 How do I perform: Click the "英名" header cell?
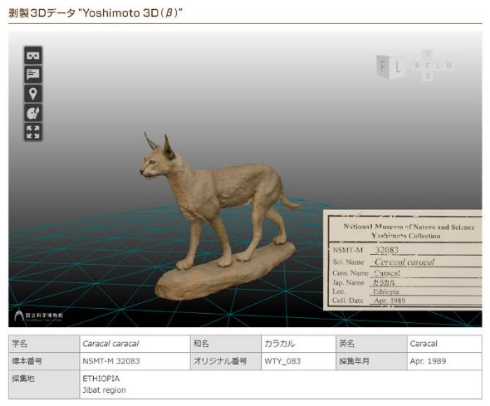point(371,344)
